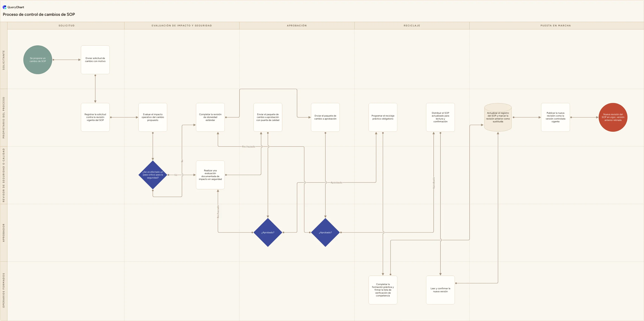644x321 pixels.
Task: Select the 'Se propone un cambio de SOP' start node
Action: (38, 60)
